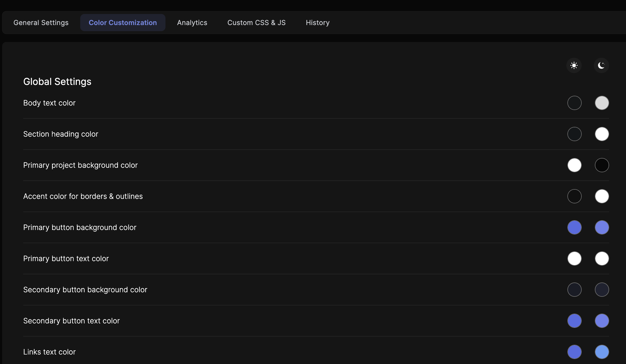Click 'Accent color for borders & outlines' label
This screenshot has width=626, height=364.
(x=83, y=196)
